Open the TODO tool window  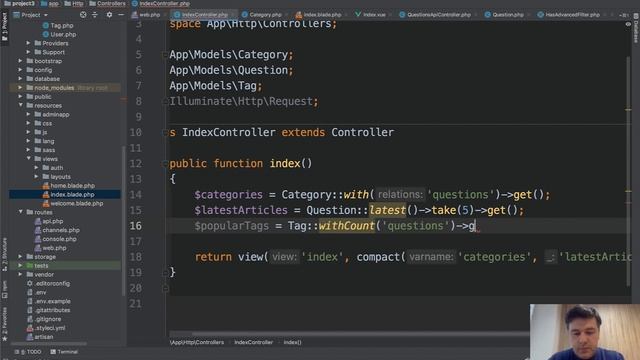point(29,351)
